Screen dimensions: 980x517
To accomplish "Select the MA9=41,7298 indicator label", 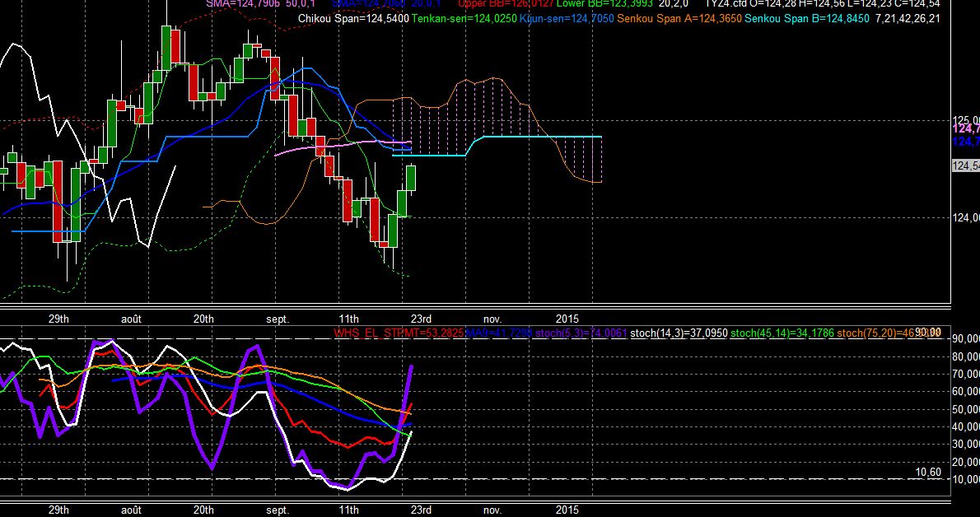I will [498, 333].
